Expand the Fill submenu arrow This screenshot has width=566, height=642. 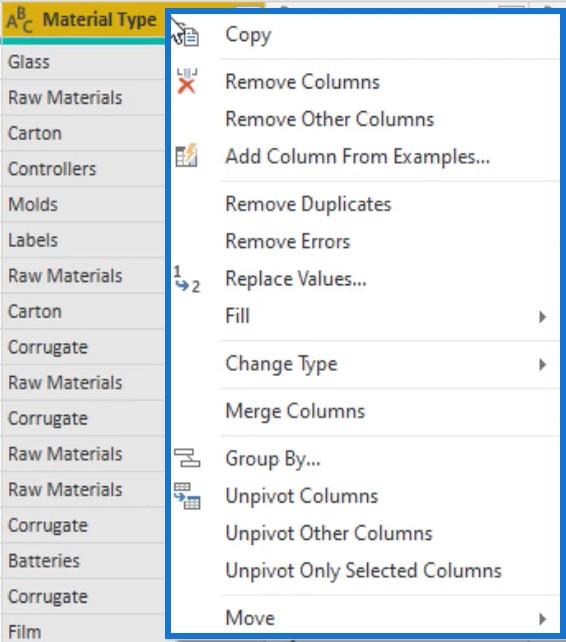543,316
